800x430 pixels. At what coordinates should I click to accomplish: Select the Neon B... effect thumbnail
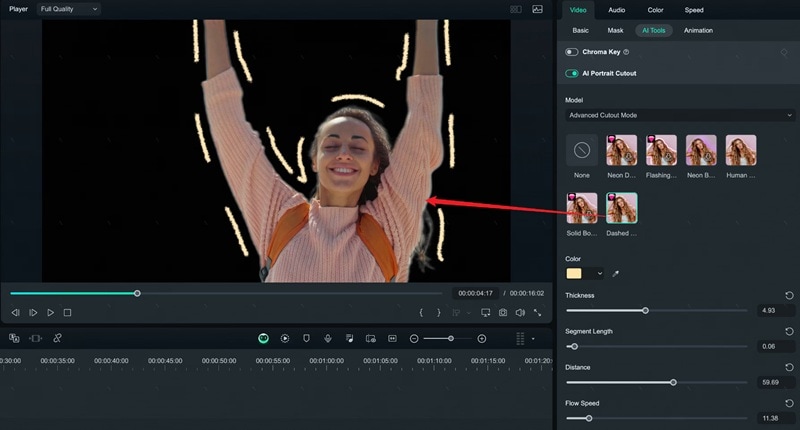701,150
